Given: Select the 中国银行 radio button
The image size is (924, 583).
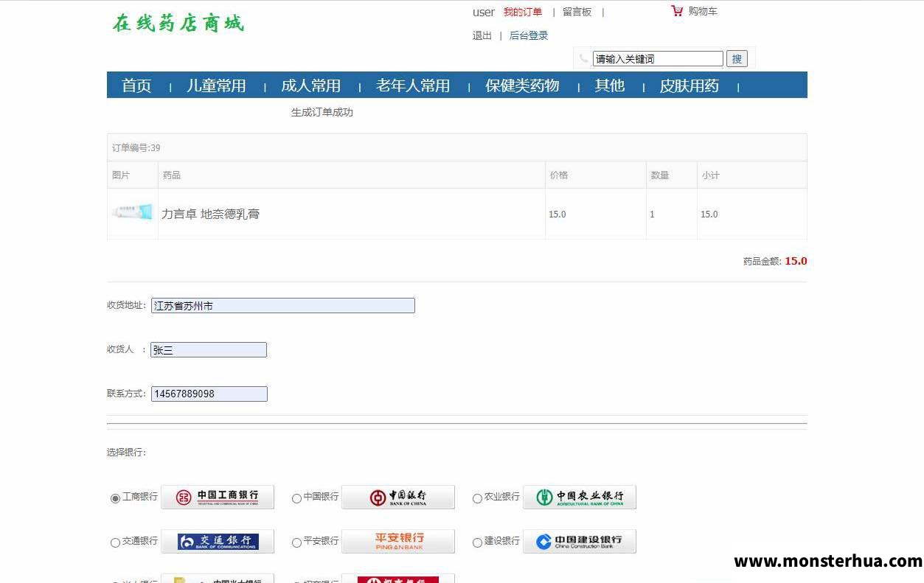Looking at the screenshot, I should click(x=296, y=499).
